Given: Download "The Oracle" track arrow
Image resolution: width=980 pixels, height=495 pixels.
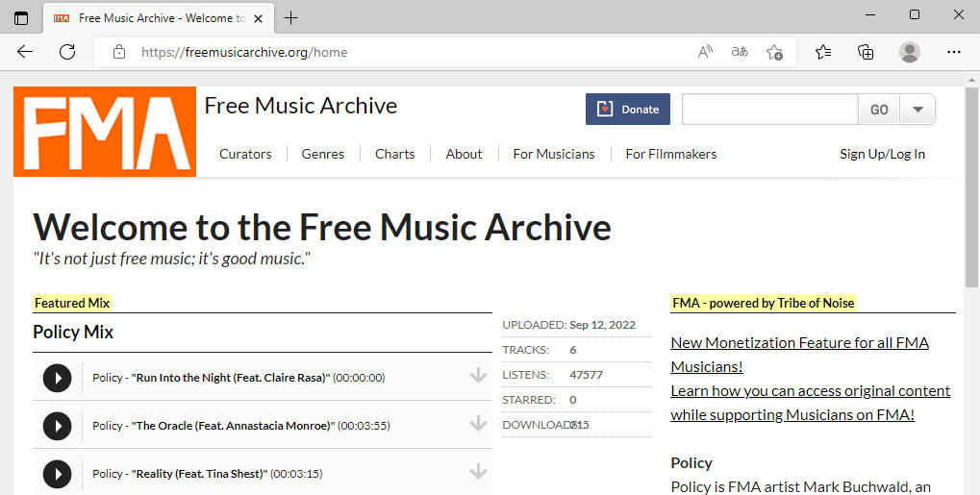Looking at the screenshot, I should [x=478, y=423].
